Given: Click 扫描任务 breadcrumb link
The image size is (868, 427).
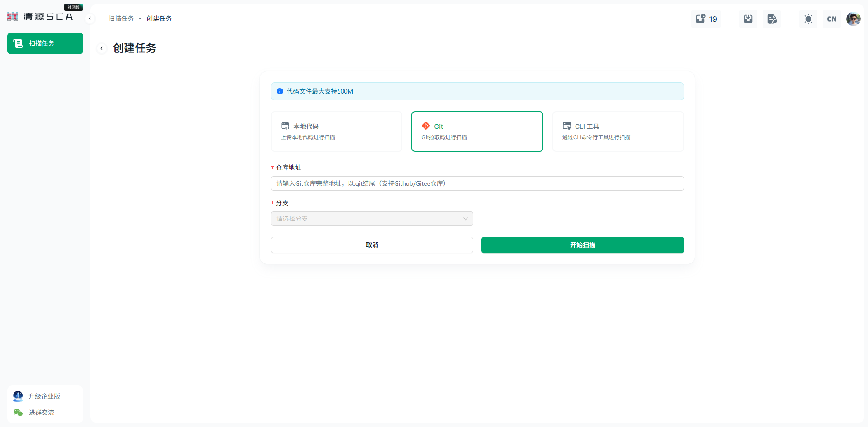Looking at the screenshot, I should (121, 19).
